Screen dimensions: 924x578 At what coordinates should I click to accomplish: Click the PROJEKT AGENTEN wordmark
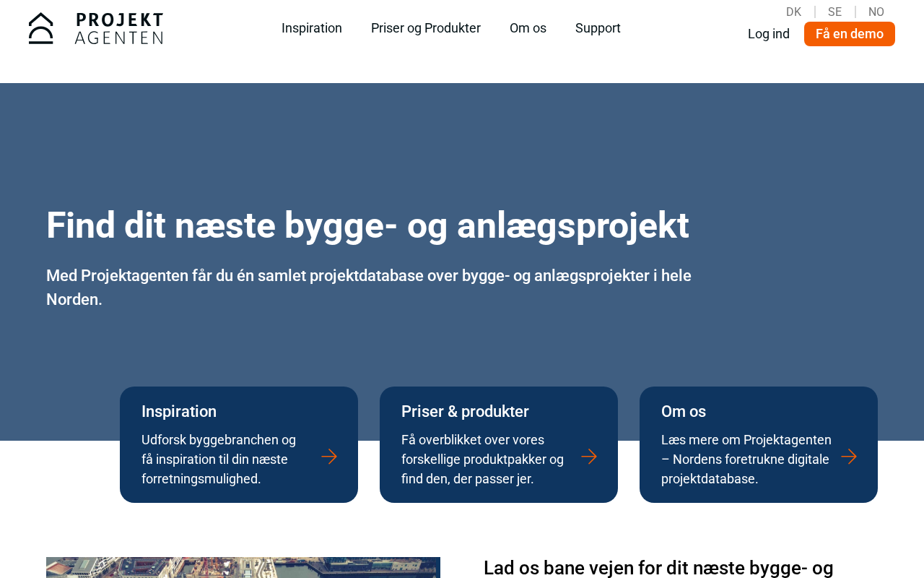[x=119, y=28]
